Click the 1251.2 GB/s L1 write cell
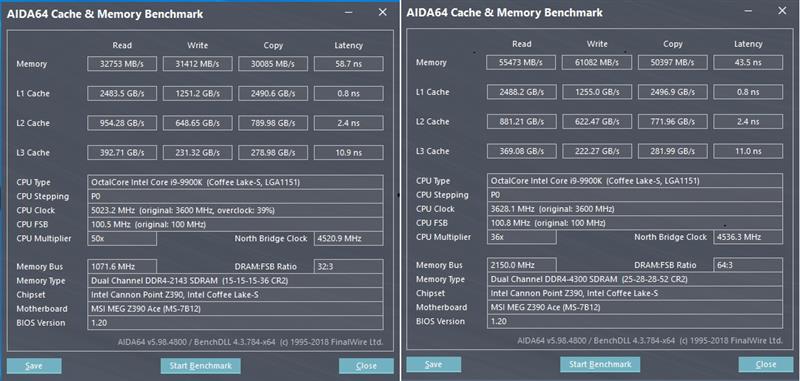800x381 pixels. (197, 93)
